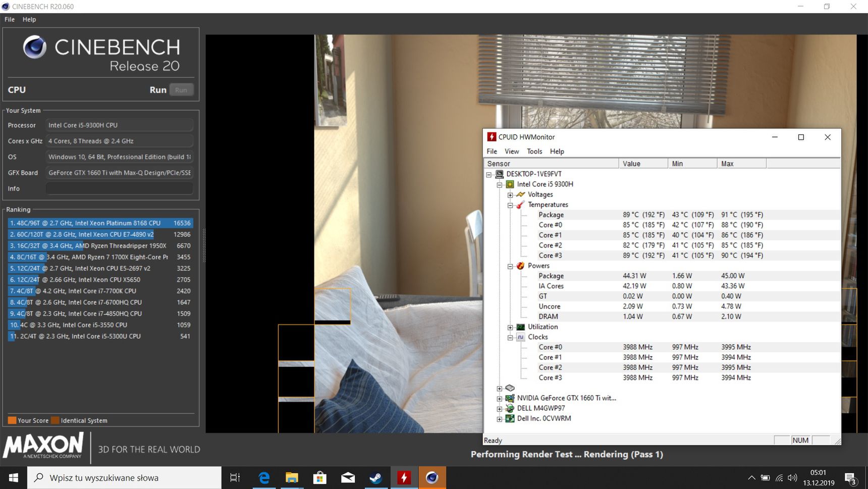The image size is (868, 489).
Task: Click the Info input field
Action: (x=120, y=188)
